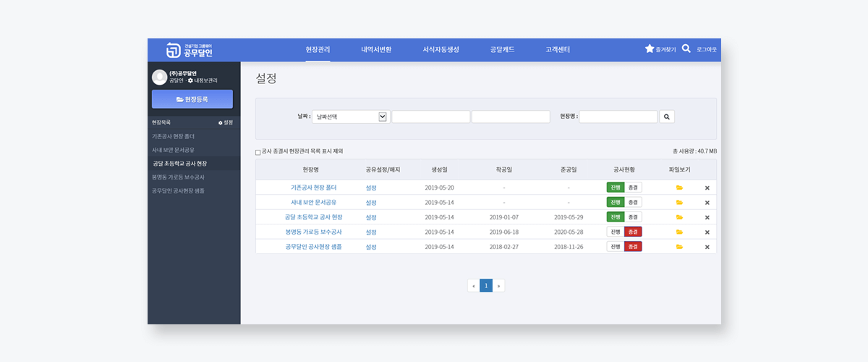Image resolution: width=868 pixels, height=362 pixels.
Task: Open file folder for 봉명동 가로등 보수공사 row
Action: [679, 232]
